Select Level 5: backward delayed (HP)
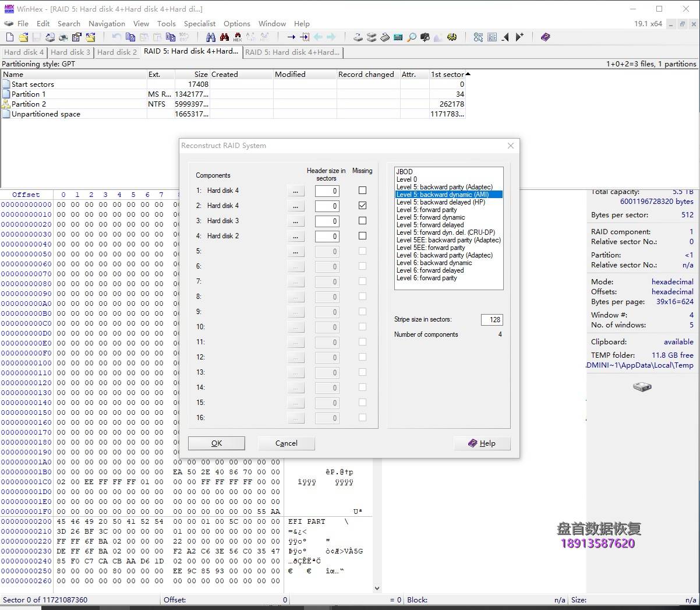This screenshot has width=700, height=610. pyautogui.click(x=441, y=202)
